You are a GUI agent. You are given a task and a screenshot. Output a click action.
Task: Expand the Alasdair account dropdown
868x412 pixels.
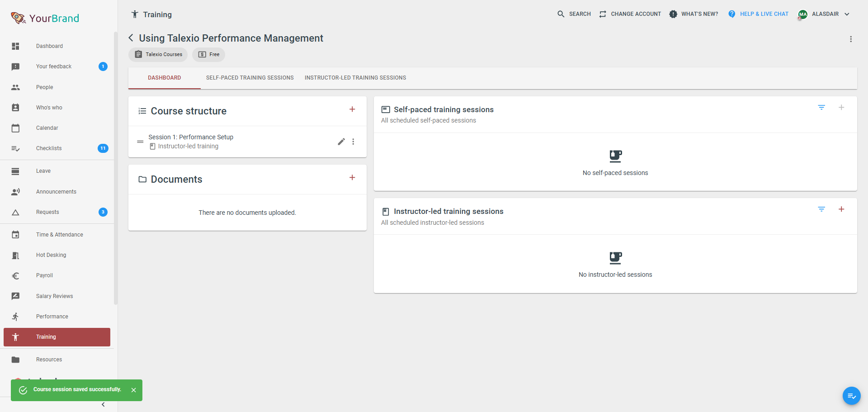tap(847, 14)
